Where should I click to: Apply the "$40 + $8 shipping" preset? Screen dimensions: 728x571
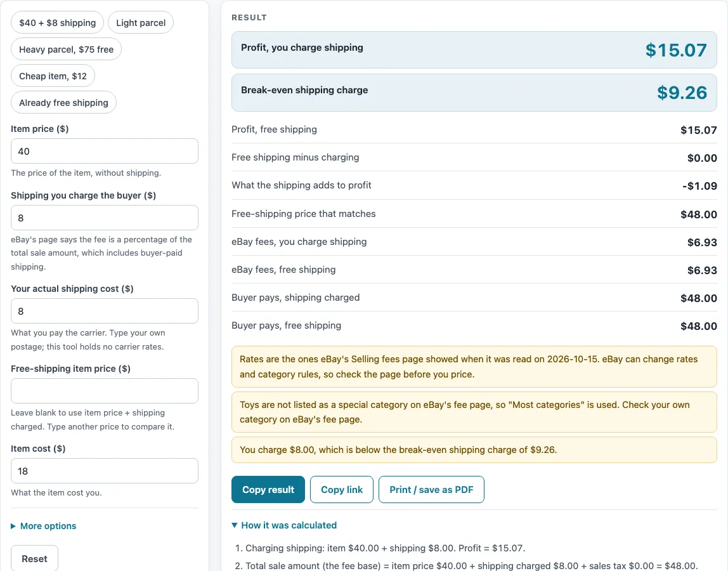57,23
